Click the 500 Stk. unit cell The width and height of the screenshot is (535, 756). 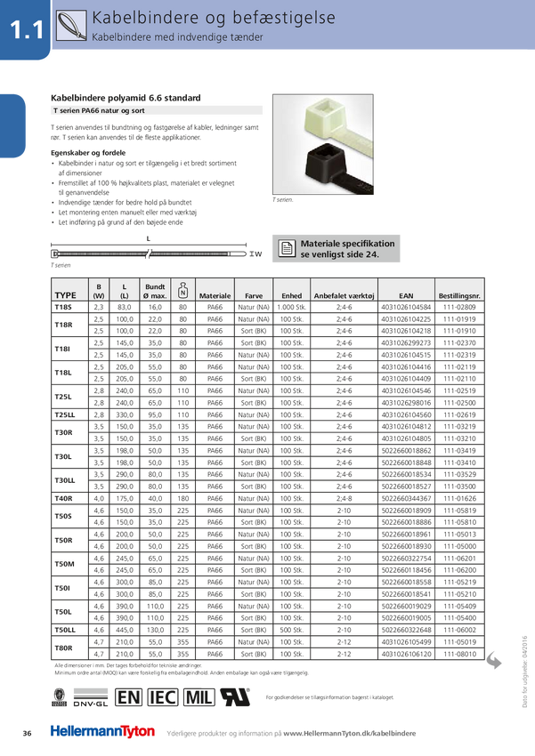(x=292, y=630)
